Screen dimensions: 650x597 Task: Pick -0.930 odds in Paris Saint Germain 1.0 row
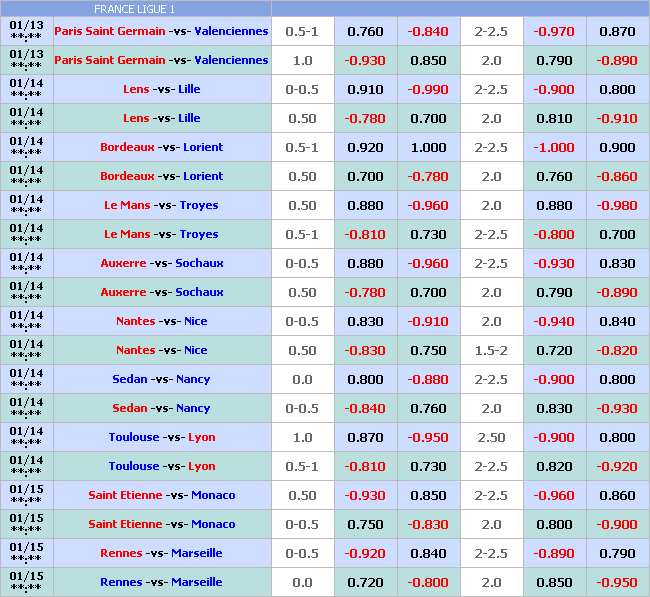point(365,60)
